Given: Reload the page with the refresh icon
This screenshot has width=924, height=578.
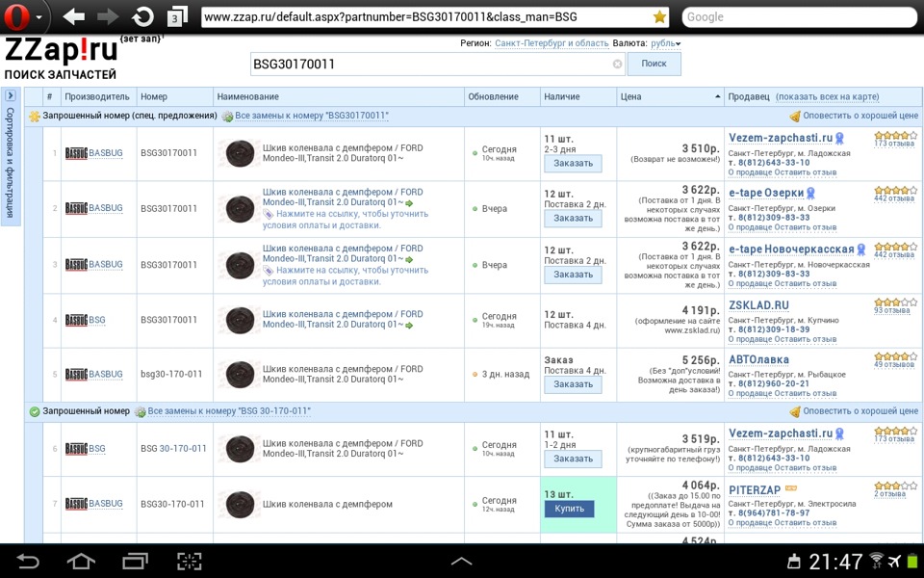Looking at the screenshot, I should pos(142,17).
